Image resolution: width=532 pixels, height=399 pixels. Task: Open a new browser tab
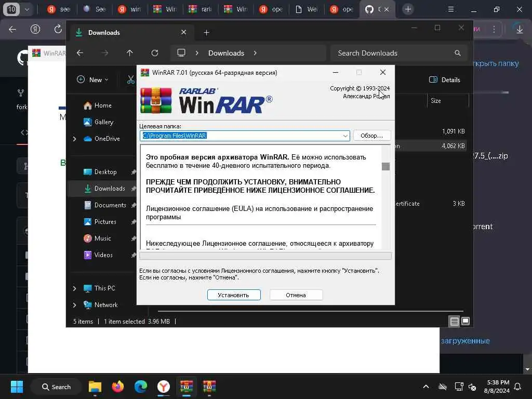[x=408, y=9]
